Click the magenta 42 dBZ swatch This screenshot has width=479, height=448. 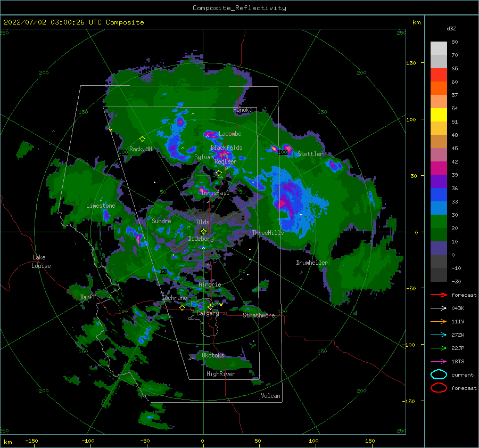pyautogui.click(x=439, y=168)
